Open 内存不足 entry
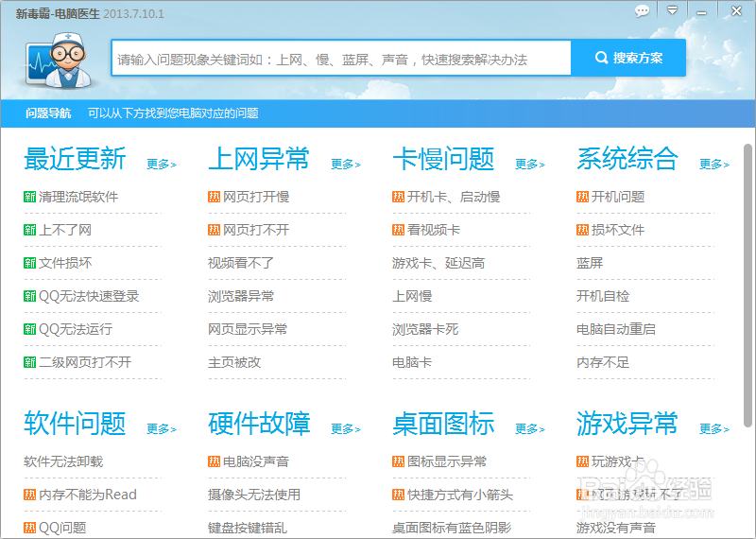This screenshot has width=756, height=539. 603,362
